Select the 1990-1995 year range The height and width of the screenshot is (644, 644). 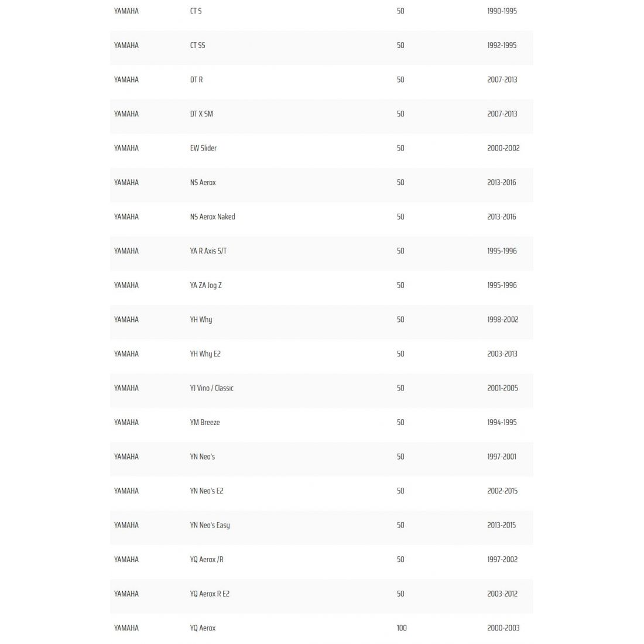coord(502,11)
